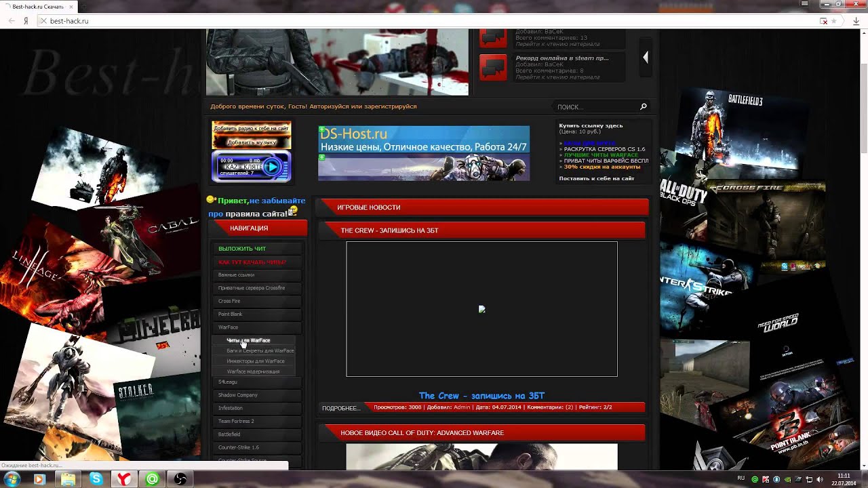
Task: Open 'ПРИВАТ ЧИТЫ ВАРФЕЙС' link
Action: pyautogui.click(x=606, y=161)
